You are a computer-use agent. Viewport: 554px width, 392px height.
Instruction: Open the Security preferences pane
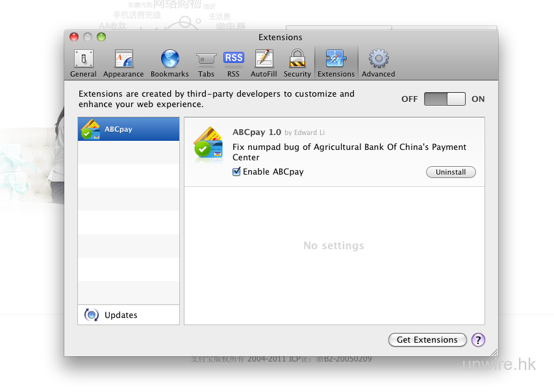pyautogui.click(x=297, y=63)
